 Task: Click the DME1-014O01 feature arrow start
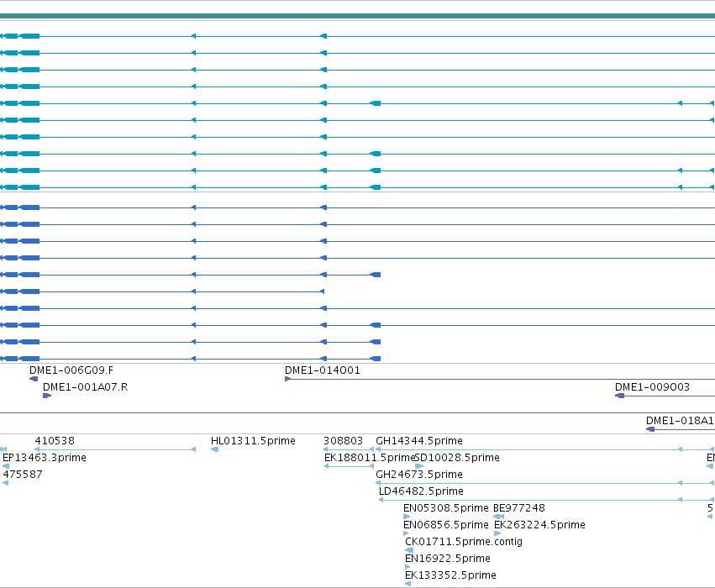287,379
